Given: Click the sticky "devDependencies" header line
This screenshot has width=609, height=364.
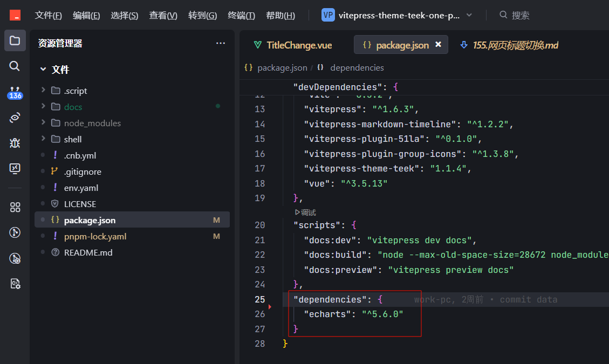Looking at the screenshot, I should pyautogui.click(x=346, y=87).
